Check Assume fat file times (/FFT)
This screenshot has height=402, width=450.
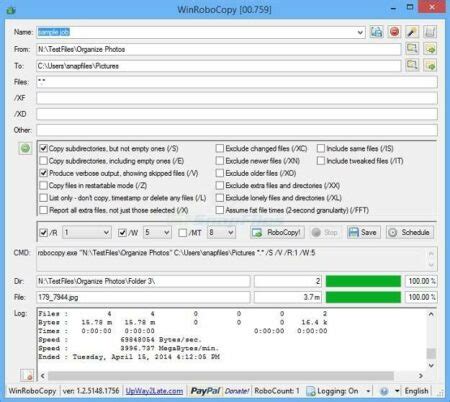tap(220, 210)
